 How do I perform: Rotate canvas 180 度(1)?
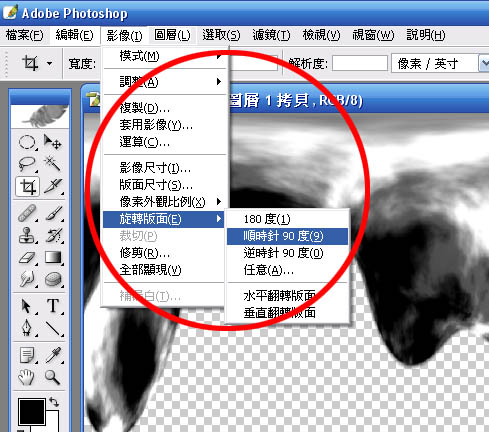coord(287,219)
